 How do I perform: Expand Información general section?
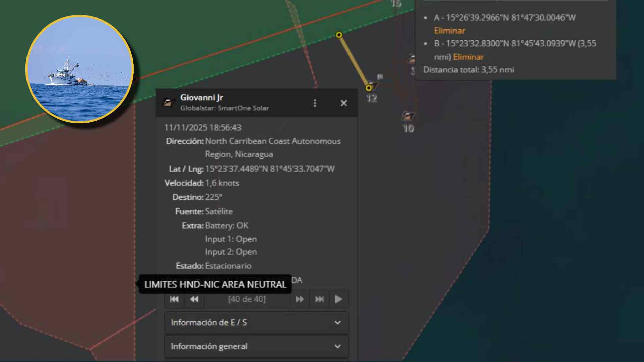[x=257, y=346]
